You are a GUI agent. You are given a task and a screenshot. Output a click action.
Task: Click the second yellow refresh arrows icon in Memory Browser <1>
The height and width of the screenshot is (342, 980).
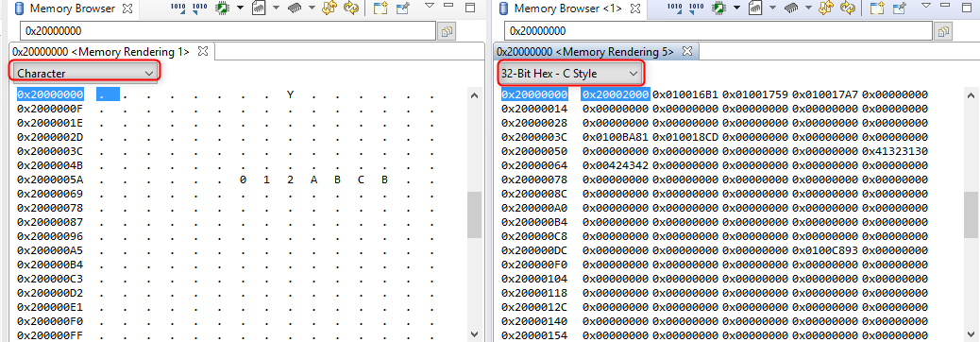(848, 9)
